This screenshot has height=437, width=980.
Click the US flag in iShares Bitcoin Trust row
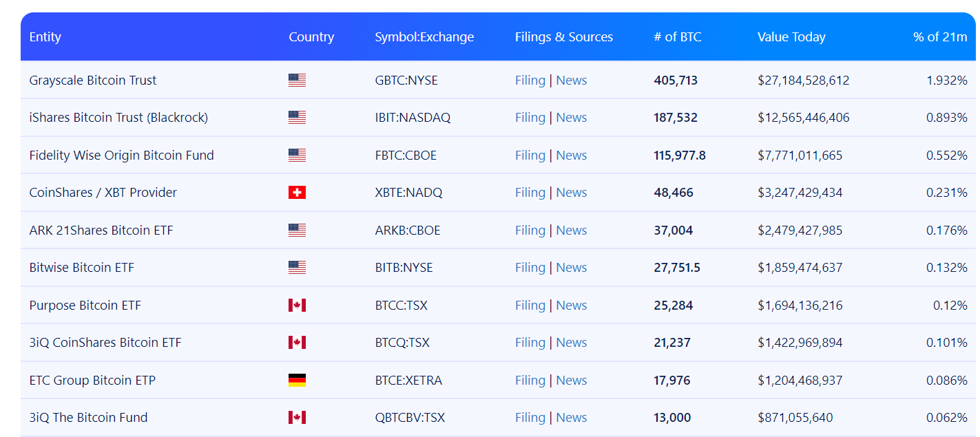click(x=297, y=118)
